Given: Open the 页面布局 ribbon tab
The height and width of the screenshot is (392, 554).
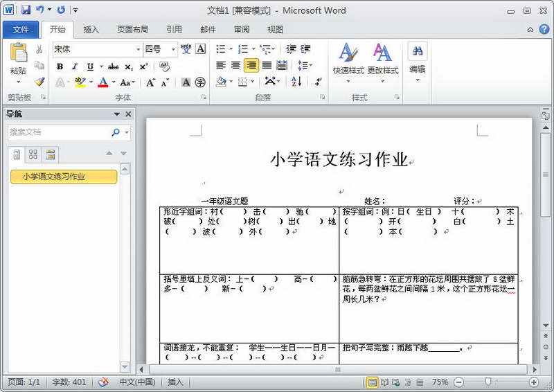Looking at the screenshot, I should point(132,30).
